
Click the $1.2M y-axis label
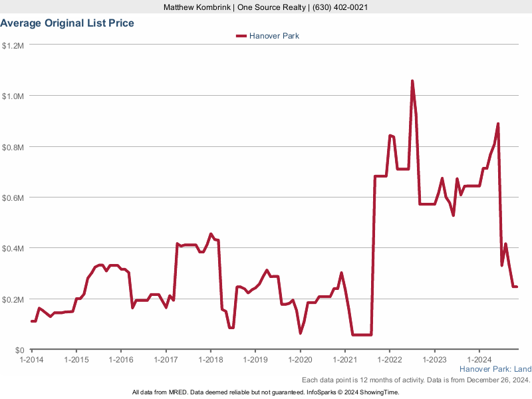(x=13, y=45)
